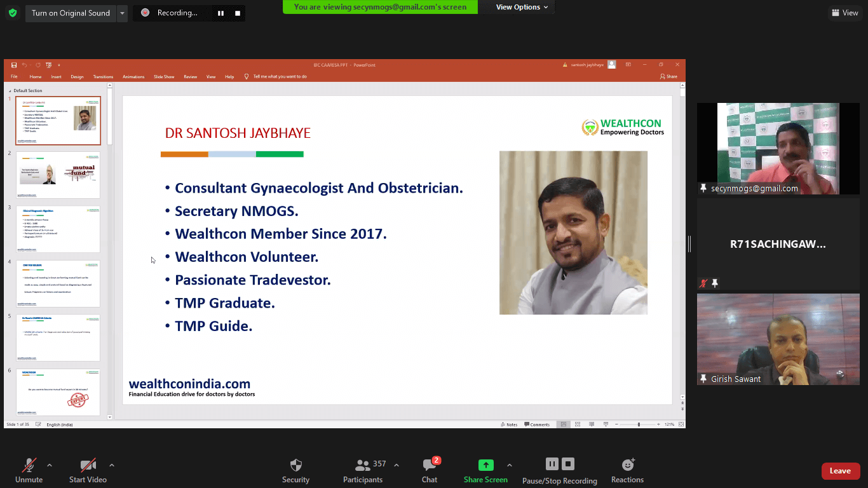
Task: Expand the View Options dropdown
Action: click(522, 7)
